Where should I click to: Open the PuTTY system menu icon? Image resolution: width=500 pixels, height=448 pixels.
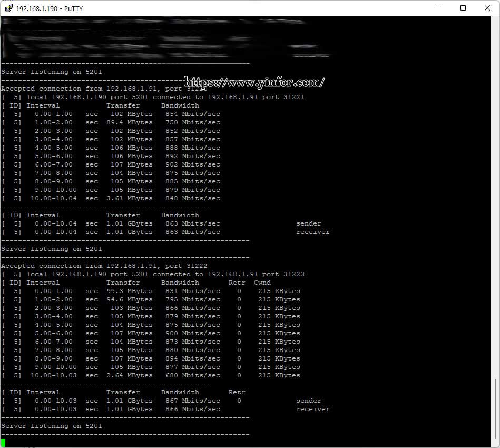[8, 8]
